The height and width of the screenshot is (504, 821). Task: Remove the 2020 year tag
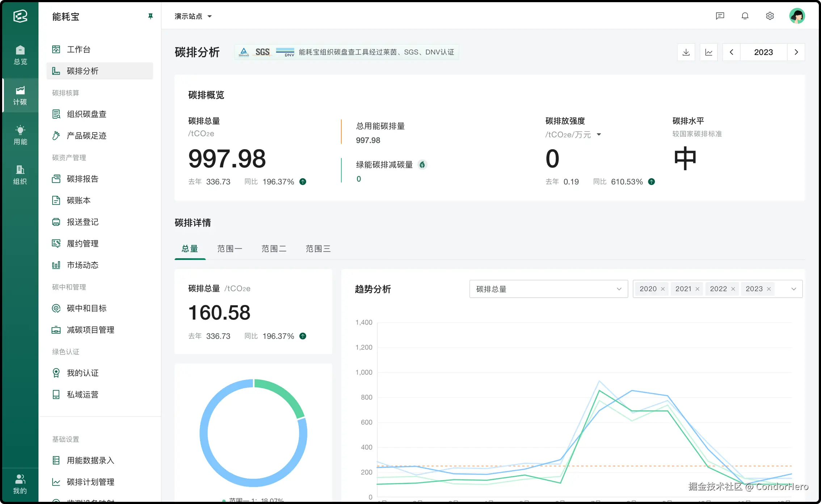pos(663,289)
